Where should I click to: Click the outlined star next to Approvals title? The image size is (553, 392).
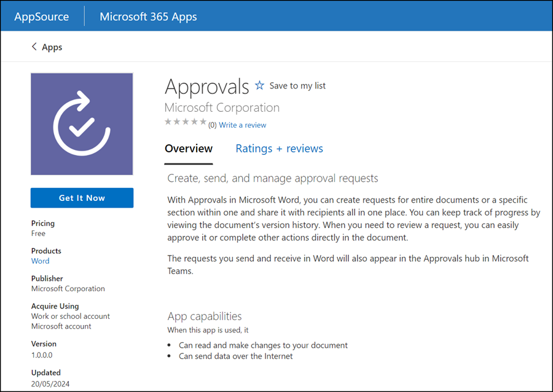259,85
